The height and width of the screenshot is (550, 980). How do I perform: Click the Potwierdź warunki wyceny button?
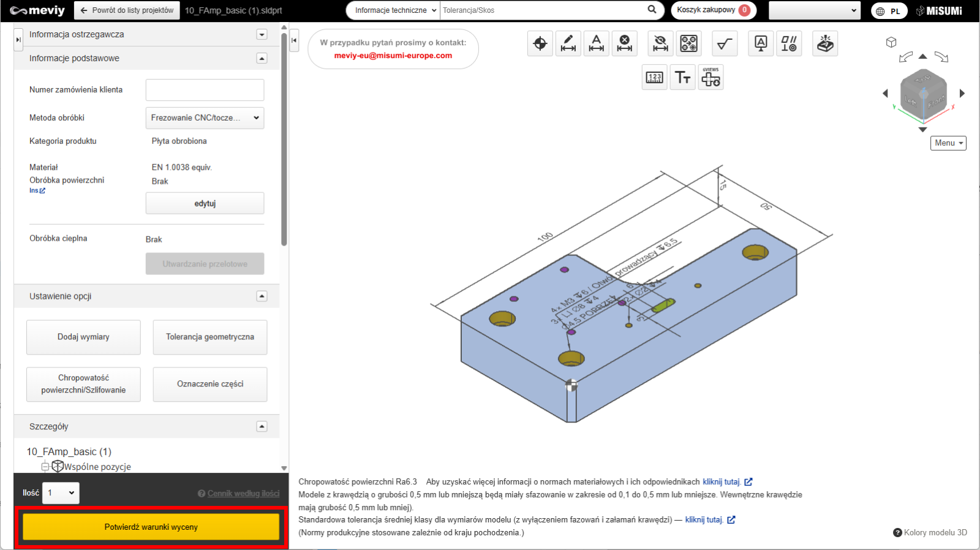(x=151, y=527)
